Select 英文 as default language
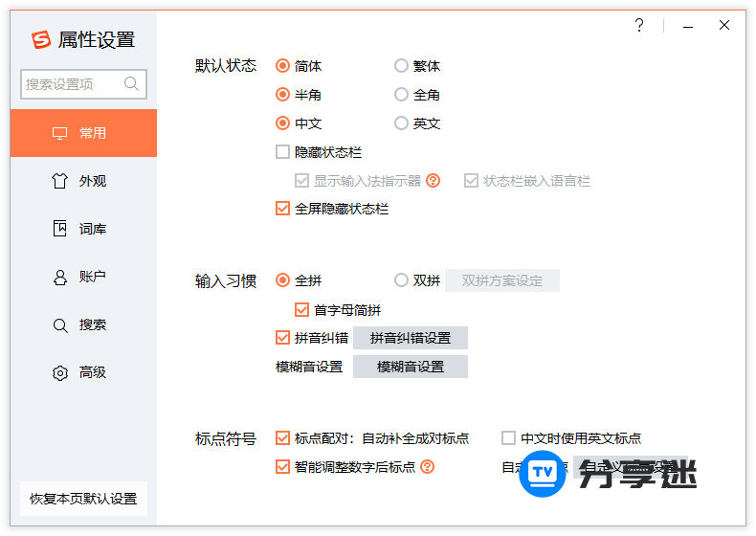 [x=401, y=123]
